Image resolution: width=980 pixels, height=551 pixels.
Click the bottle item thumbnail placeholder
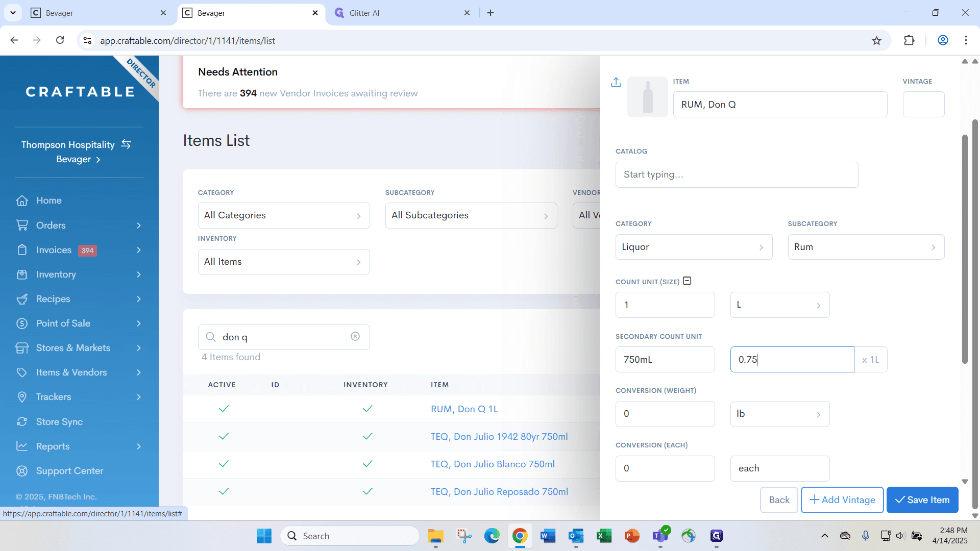pos(647,97)
